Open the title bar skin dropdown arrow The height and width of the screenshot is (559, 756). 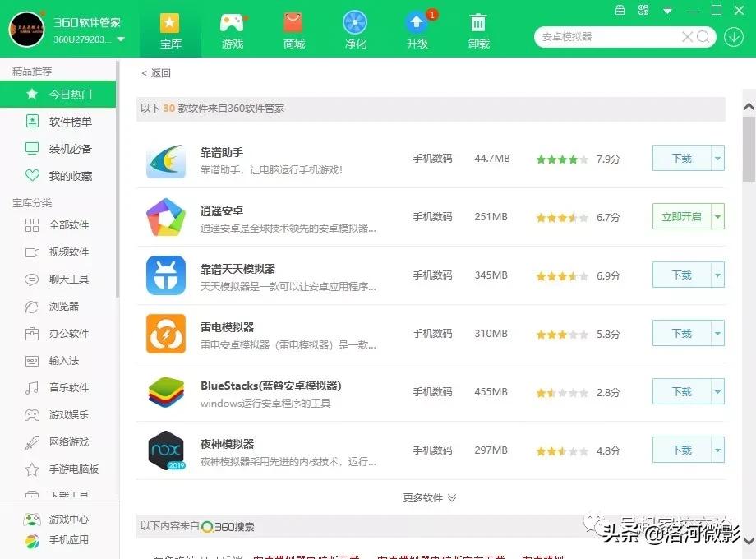tap(667, 11)
